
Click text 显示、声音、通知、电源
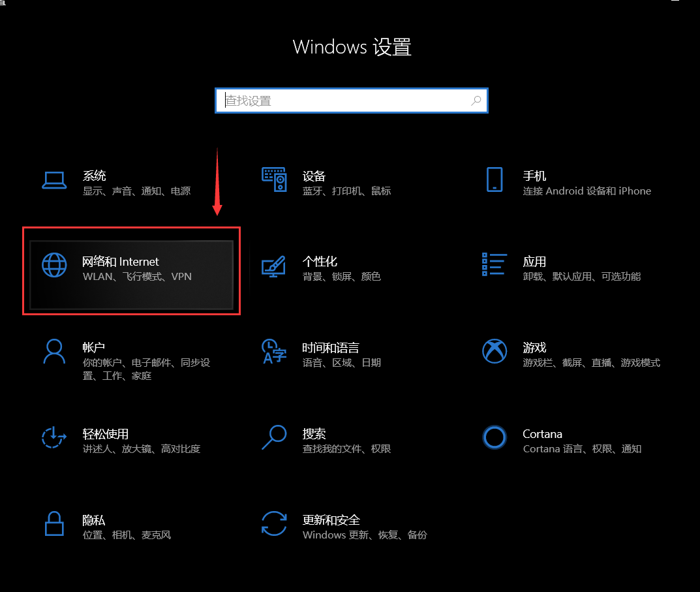[x=136, y=191]
